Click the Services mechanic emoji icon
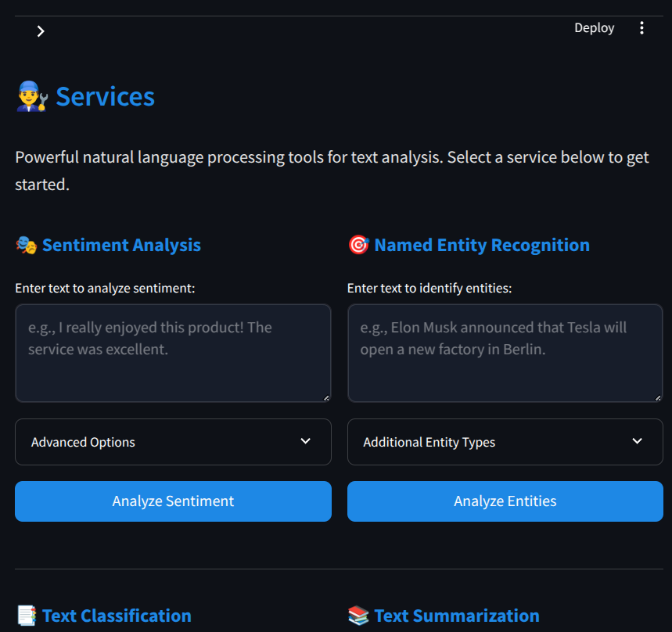 (x=32, y=97)
